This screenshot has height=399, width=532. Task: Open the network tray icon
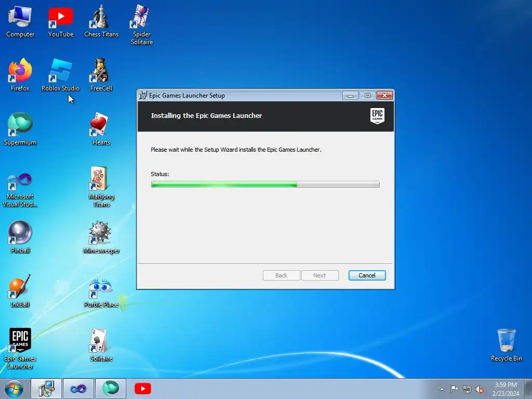(x=467, y=389)
